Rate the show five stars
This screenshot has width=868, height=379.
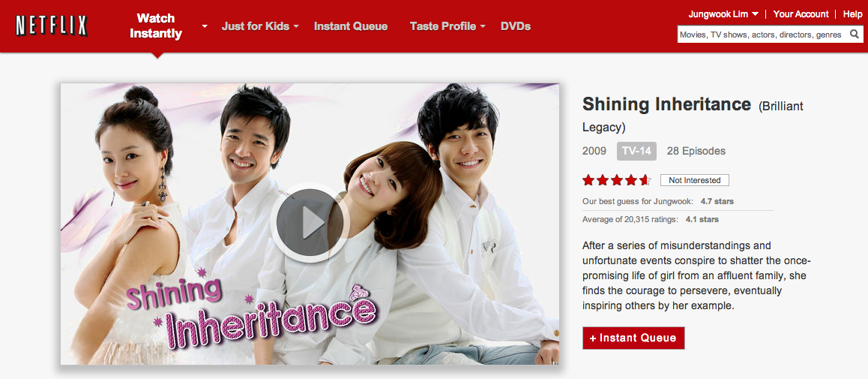[x=645, y=180]
